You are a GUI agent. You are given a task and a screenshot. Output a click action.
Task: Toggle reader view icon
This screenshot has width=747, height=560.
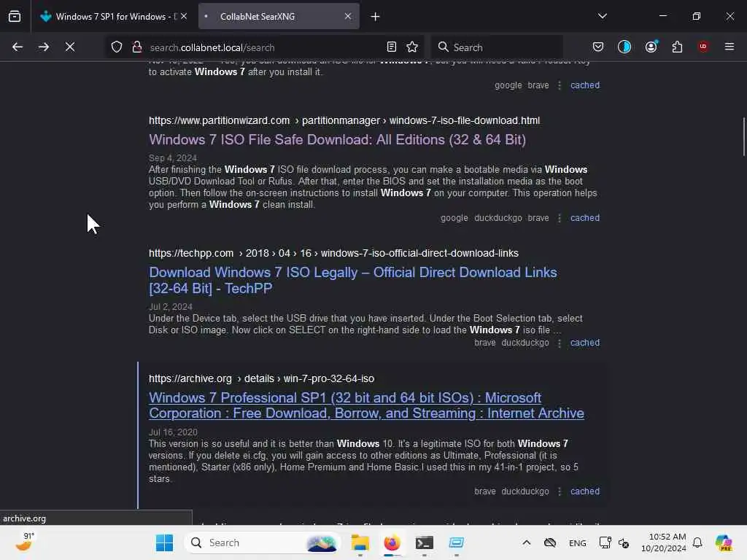392,47
